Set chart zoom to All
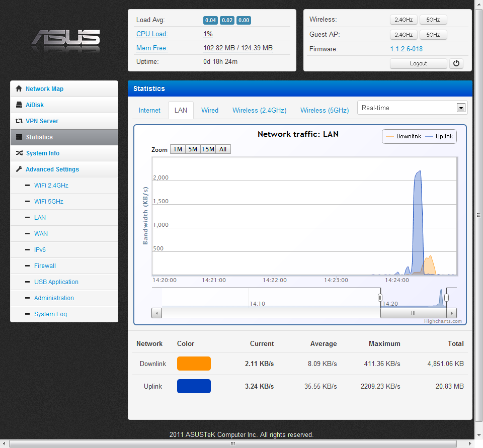The height and width of the screenshot is (448, 483). pyautogui.click(x=223, y=149)
